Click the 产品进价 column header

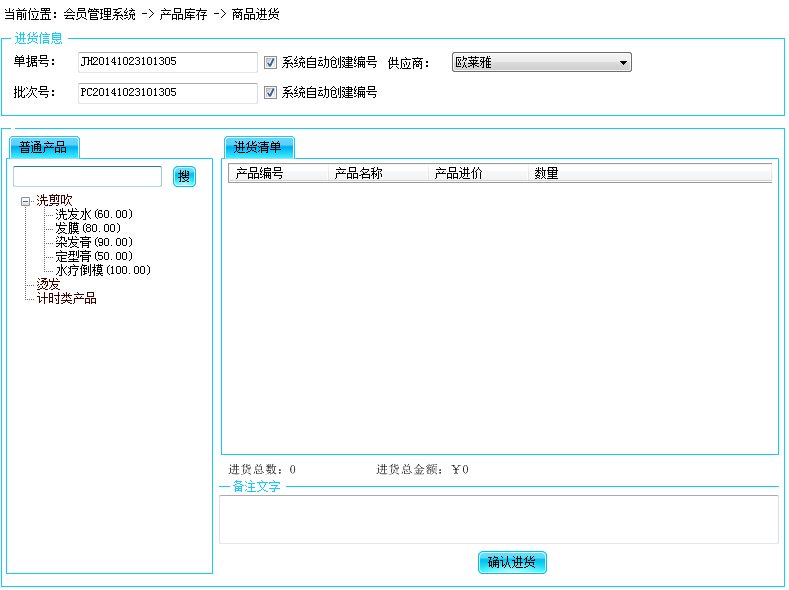(478, 174)
